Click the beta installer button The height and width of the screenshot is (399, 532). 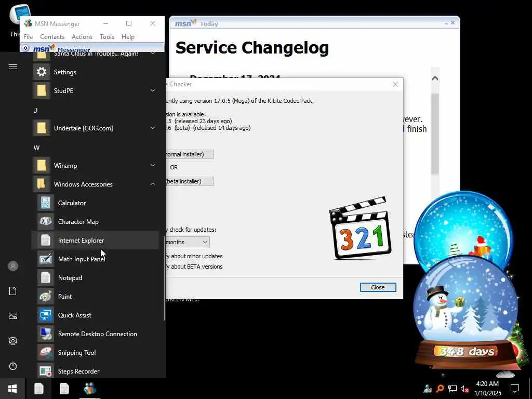coord(190,181)
